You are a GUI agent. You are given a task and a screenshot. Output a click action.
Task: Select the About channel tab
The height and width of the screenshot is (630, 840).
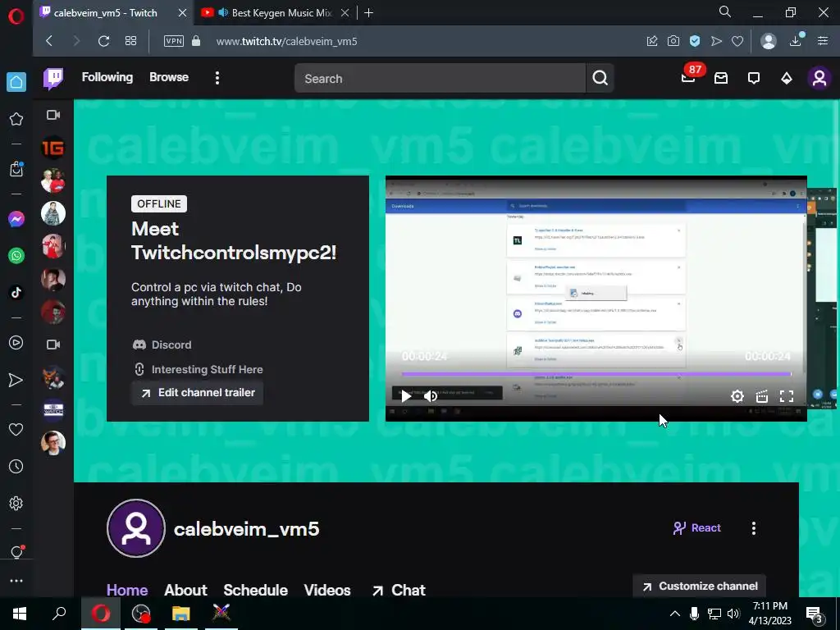pyautogui.click(x=185, y=590)
